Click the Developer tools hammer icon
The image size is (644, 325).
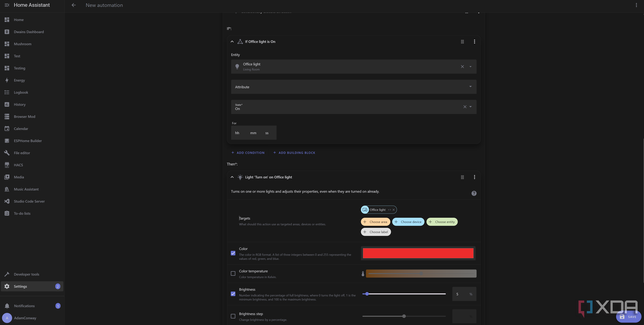(x=7, y=274)
